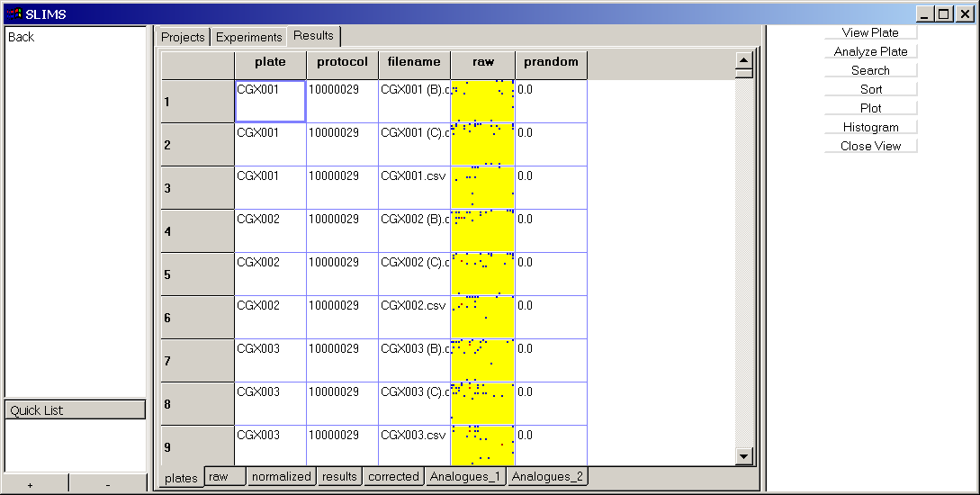This screenshot has width=980, height=495.
Task: Select the raw heatmap thumbnail in row 5
Action: coord(482,274)
